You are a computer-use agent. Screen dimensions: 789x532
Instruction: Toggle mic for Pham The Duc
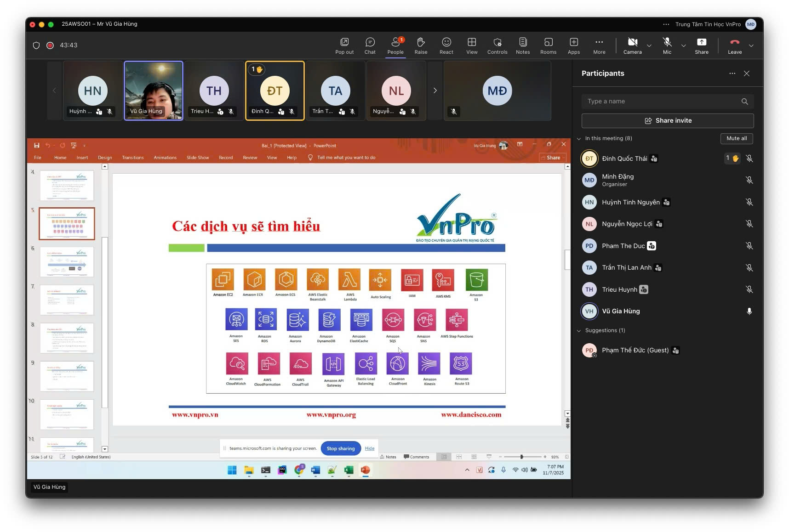click(749, 246)
